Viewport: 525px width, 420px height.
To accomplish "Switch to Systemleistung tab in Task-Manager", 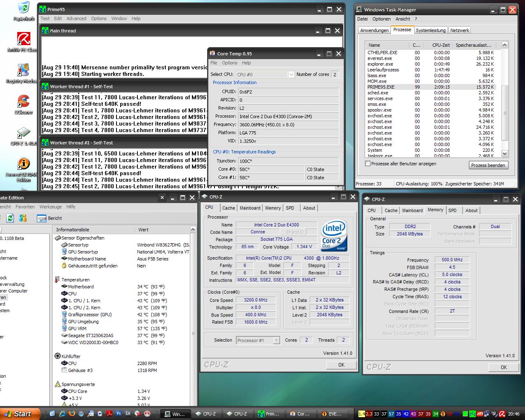I will click(431, 30).
